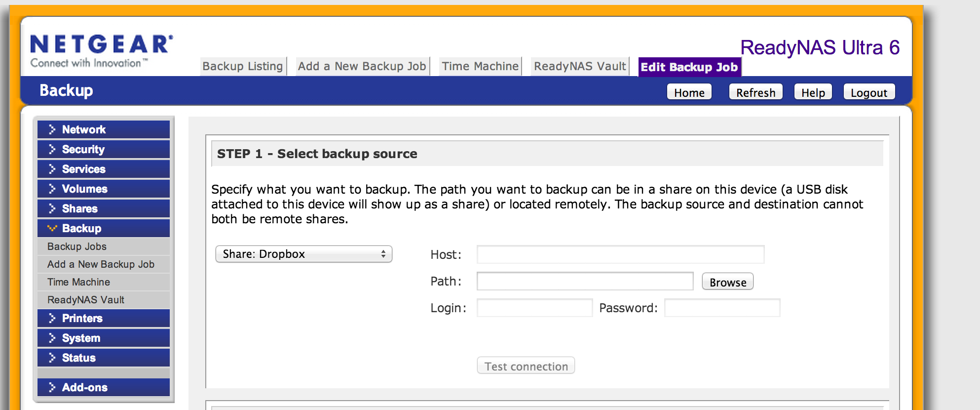Click the Logout button
The width and height of the screenshot is (980, 410).
pyautogui.click(x=868, y=92)
